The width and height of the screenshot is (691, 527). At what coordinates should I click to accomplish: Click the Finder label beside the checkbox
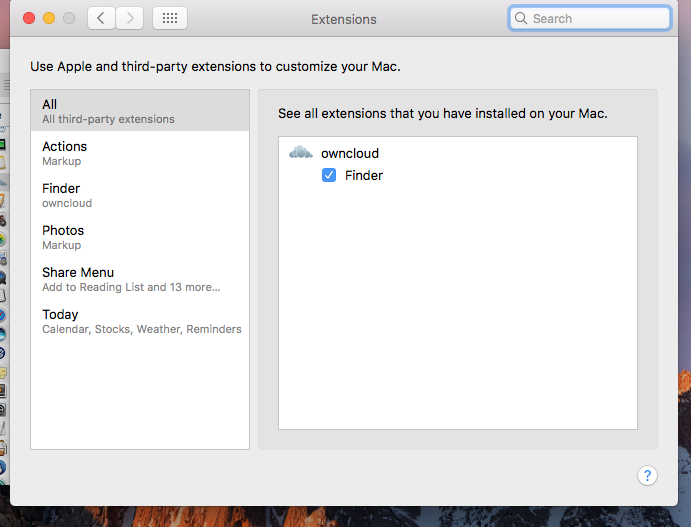[364, 175]
